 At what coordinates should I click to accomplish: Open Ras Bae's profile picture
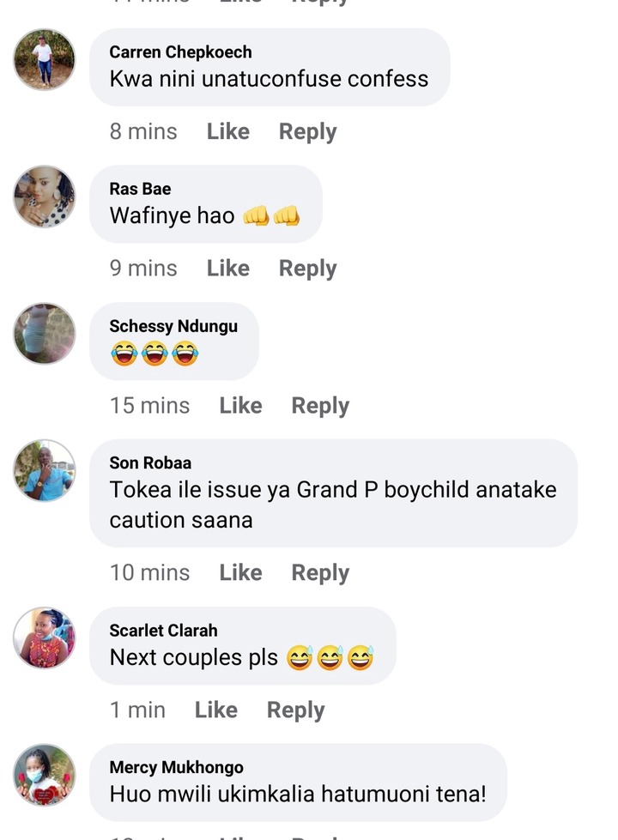coord(45,196)
